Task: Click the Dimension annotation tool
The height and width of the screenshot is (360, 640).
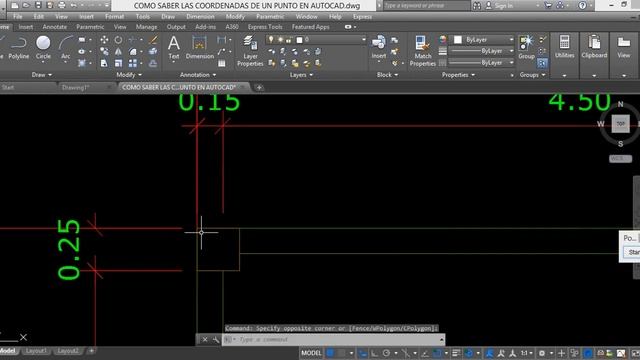Action: click(200, 48)
